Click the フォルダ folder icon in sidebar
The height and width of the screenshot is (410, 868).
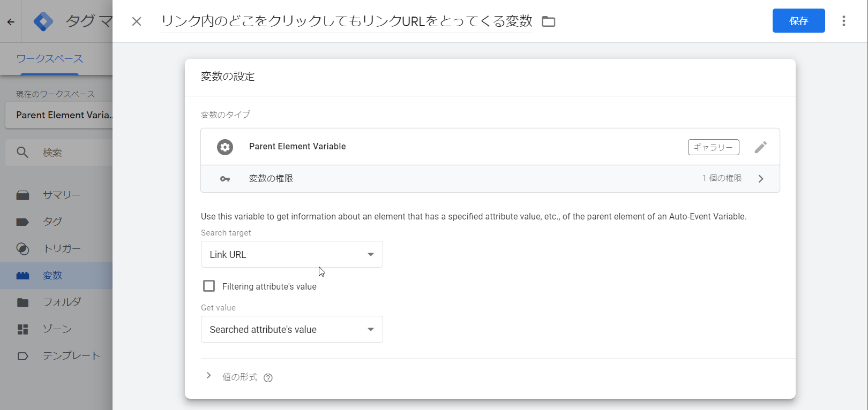(x=23, y=302)
